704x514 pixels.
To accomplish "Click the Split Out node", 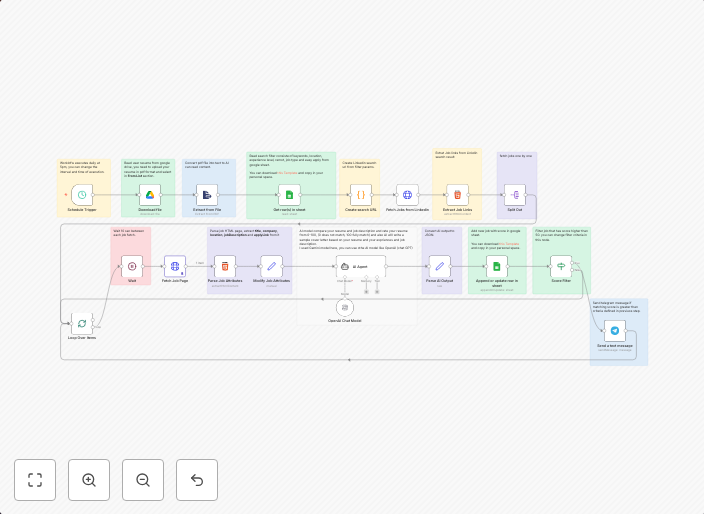I will coord(516,195).
